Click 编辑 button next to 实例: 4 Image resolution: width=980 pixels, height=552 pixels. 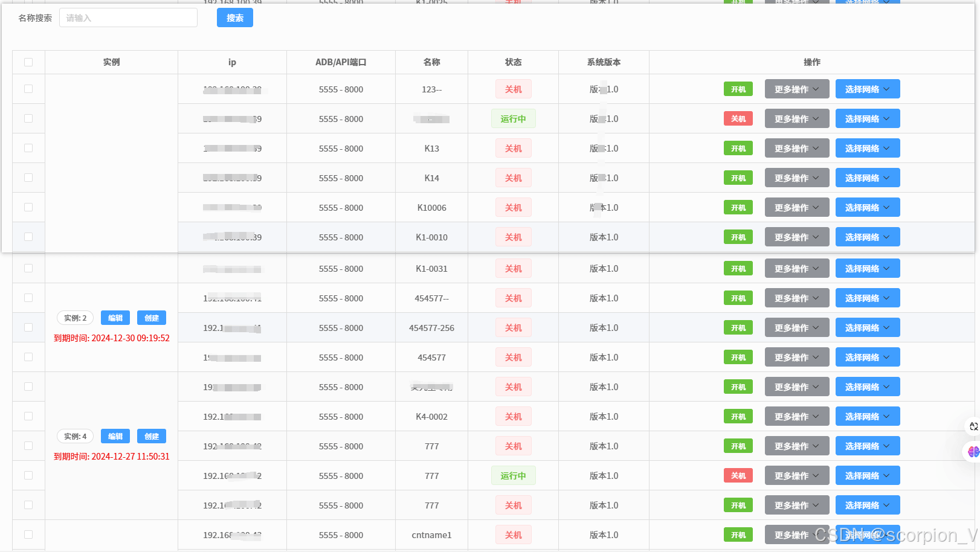[x=115, y=436]
